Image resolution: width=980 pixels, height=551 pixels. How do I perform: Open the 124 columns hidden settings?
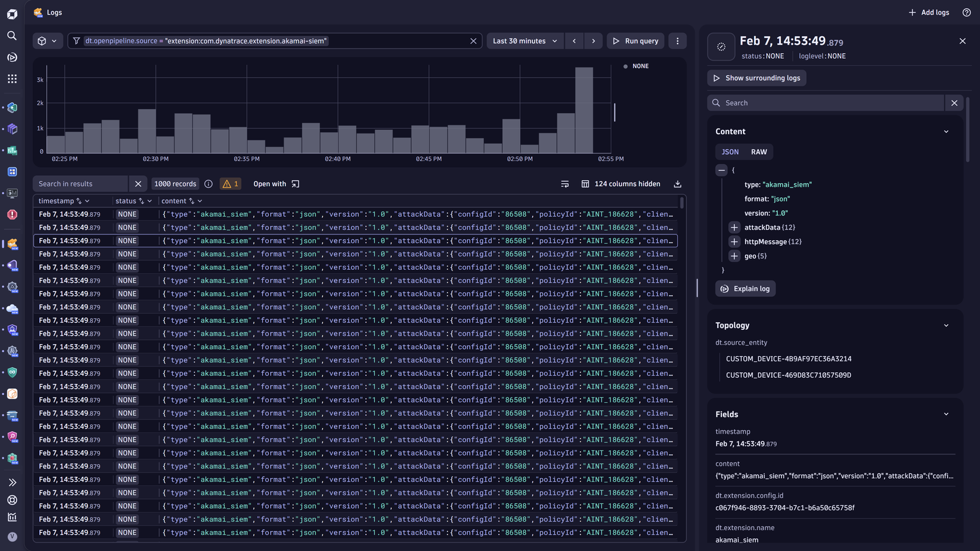620,184
